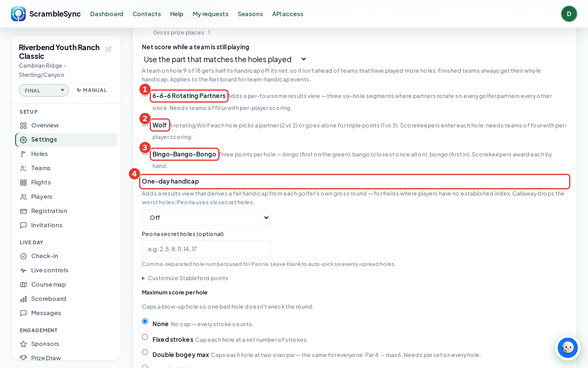Click the Teams people icon

pos(24,169)
